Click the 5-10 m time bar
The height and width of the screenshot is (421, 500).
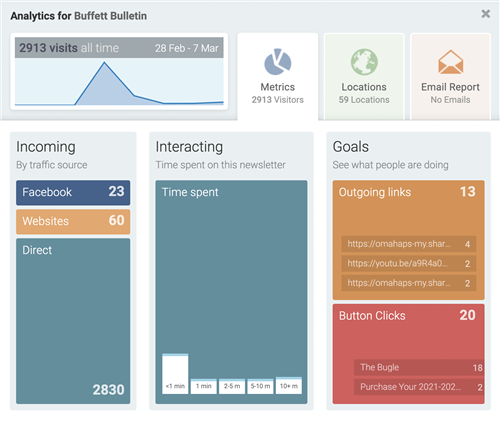(x=260, y=386)
